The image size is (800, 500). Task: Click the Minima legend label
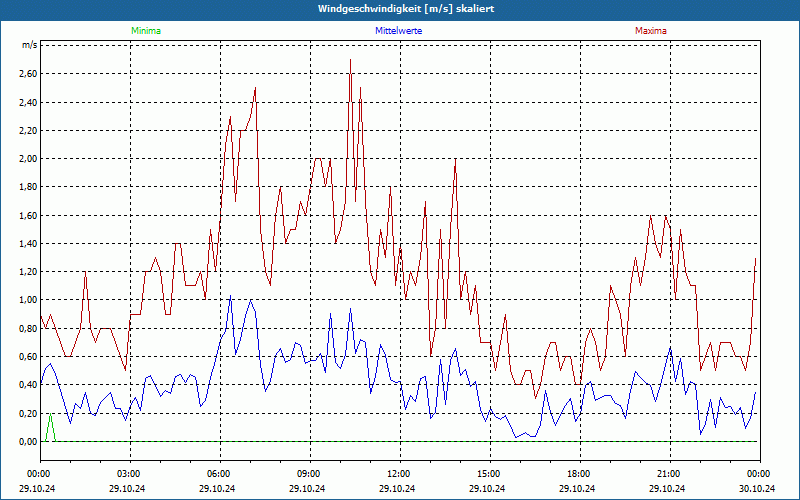point(146,31)
